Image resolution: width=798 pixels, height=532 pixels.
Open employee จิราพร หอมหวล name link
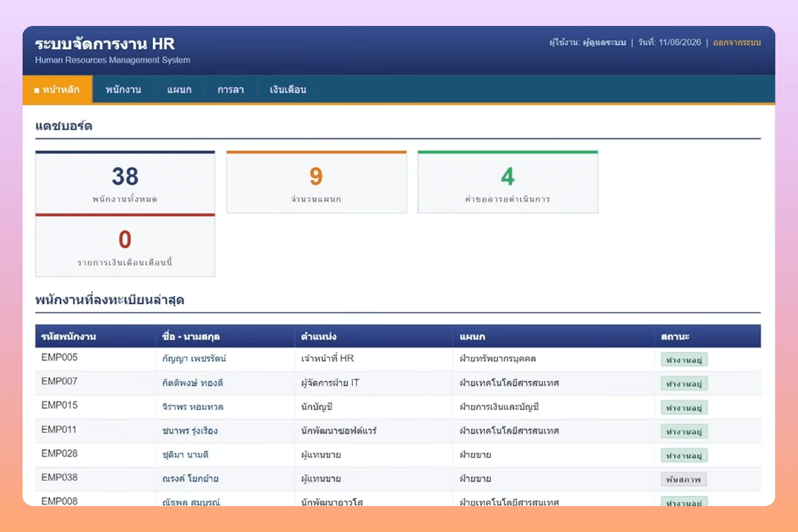click(193, 406)
